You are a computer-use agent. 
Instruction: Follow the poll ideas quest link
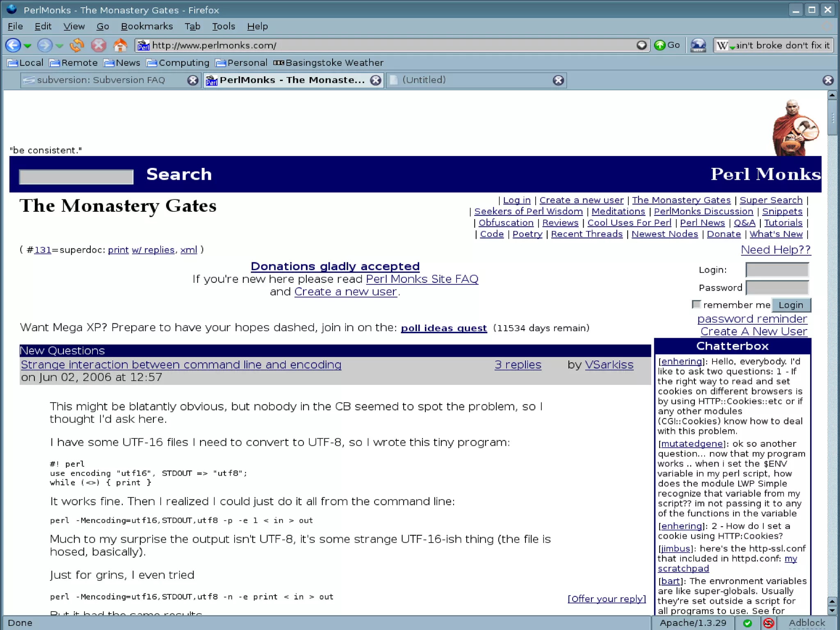pos(444,328)
